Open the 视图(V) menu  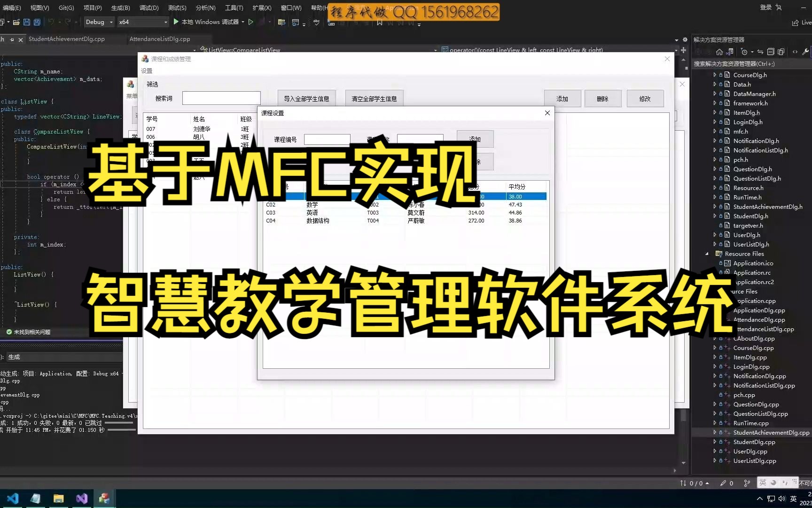click(39, 8)
